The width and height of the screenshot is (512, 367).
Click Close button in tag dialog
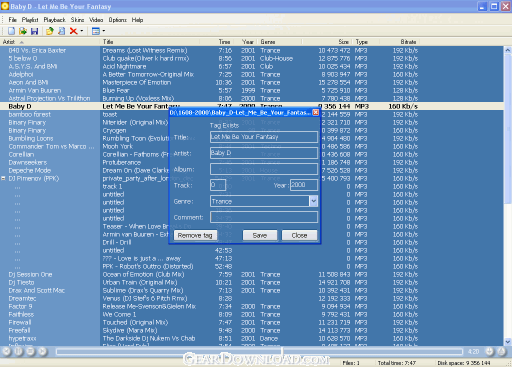[299, 235]
